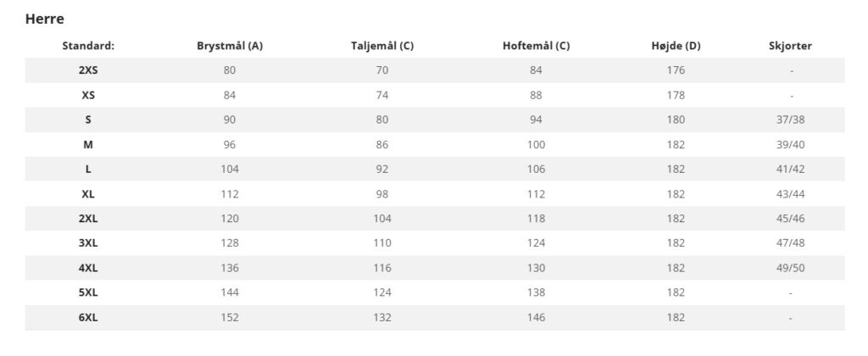868x356 pixels.
Task: Select the M size row label
Action: click(88, 145)
